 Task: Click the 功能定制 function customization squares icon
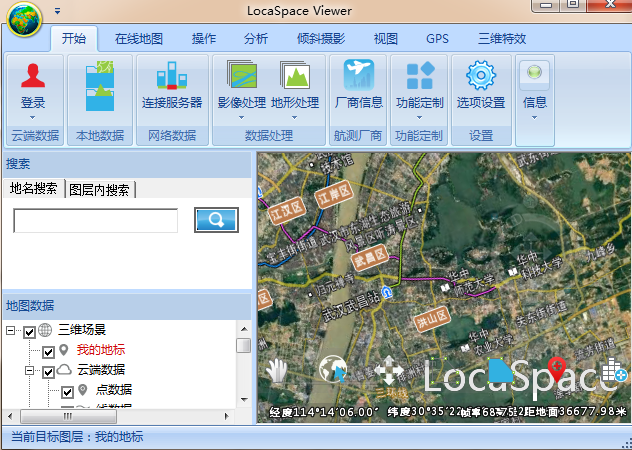[x=420, y=75]
